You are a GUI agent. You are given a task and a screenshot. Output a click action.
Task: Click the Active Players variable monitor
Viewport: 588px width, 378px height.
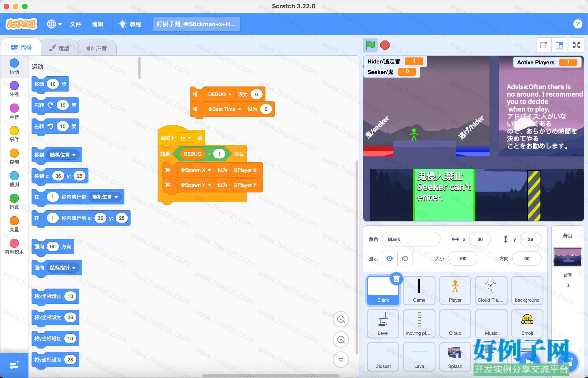click(x=547, y=62)
